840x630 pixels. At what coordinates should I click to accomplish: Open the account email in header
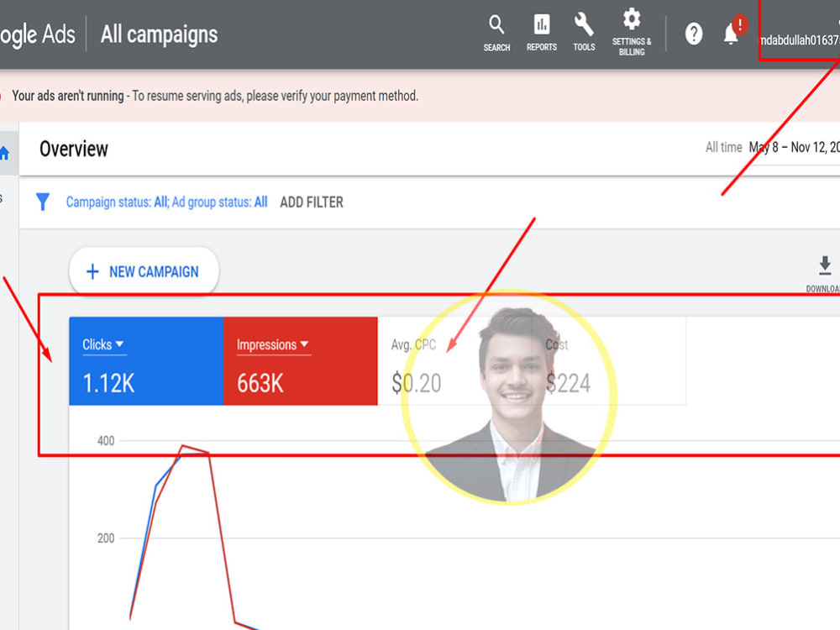[x=800, y=39]
